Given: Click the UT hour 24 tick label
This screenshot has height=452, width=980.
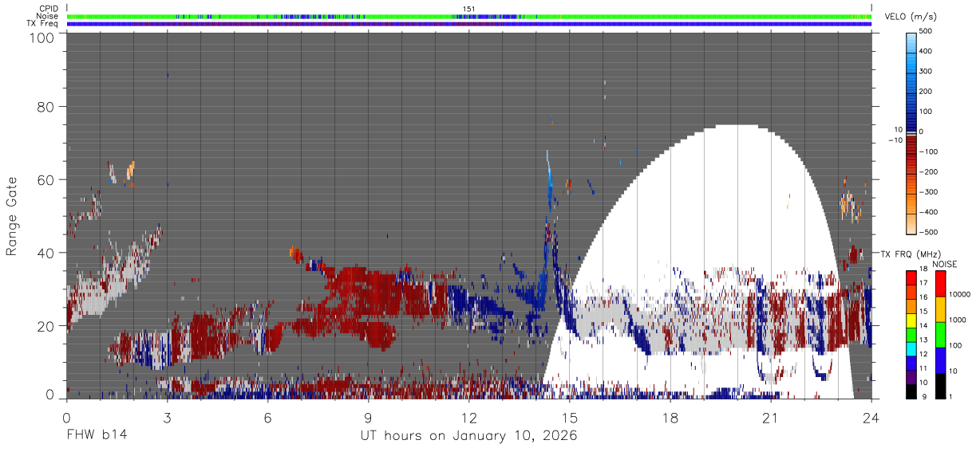Looking at the screenshot, I should pyautogui.click(x=871, y=417).
